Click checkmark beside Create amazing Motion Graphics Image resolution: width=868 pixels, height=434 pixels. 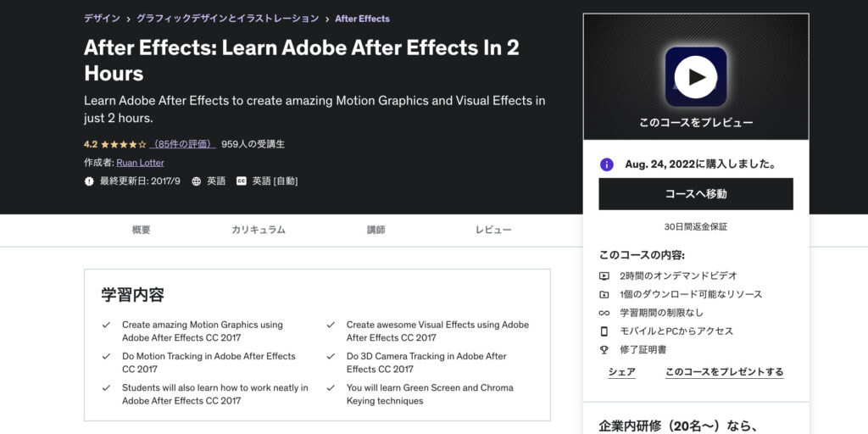[106, 325]
